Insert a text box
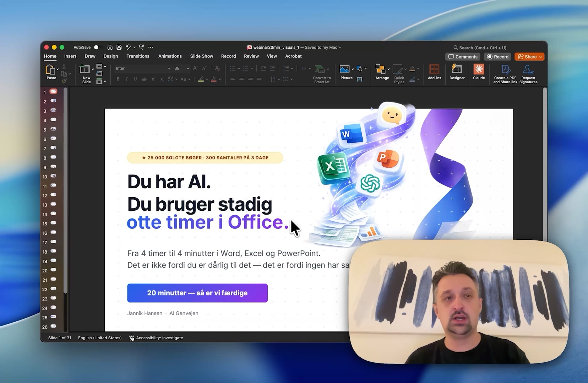This screenshot has width=588, height=383. point(359,79)
